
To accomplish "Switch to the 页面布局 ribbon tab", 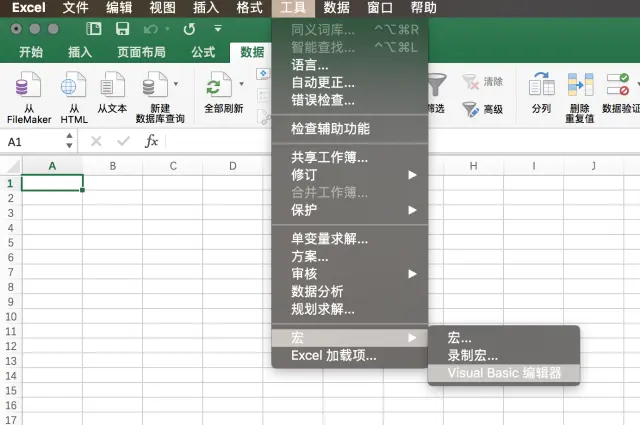I will [x=141, y=52].
